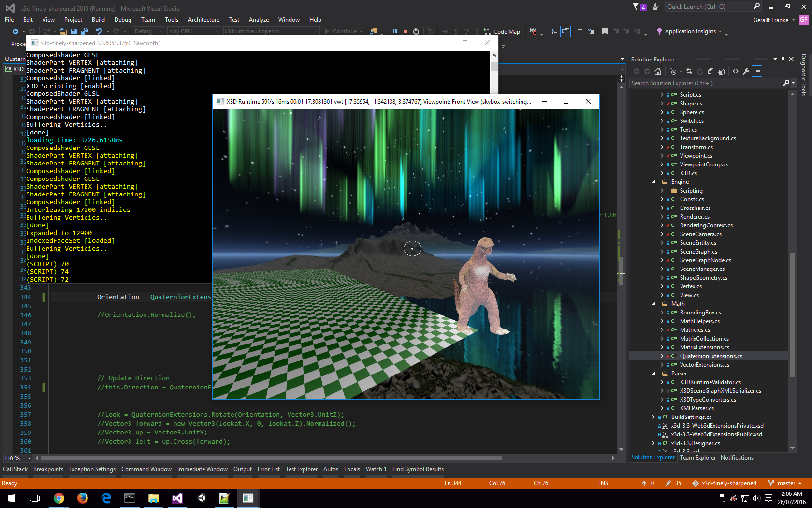The image size is (812, 508).
Task: Click the Save icon in toolbar
Action: point(74,31)
